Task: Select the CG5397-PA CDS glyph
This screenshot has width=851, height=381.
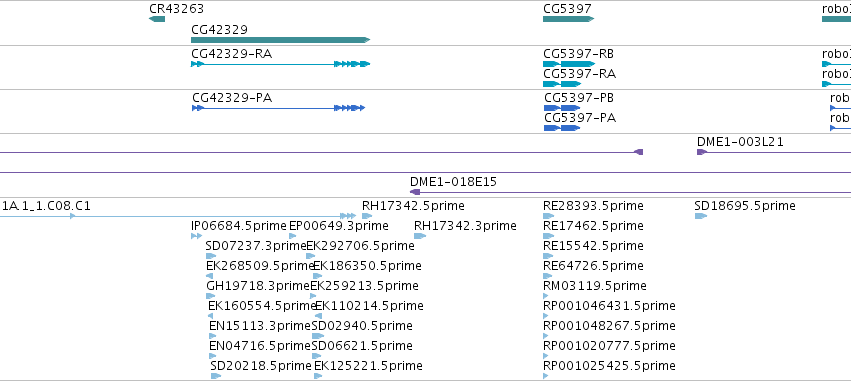Action: (562, 128)
